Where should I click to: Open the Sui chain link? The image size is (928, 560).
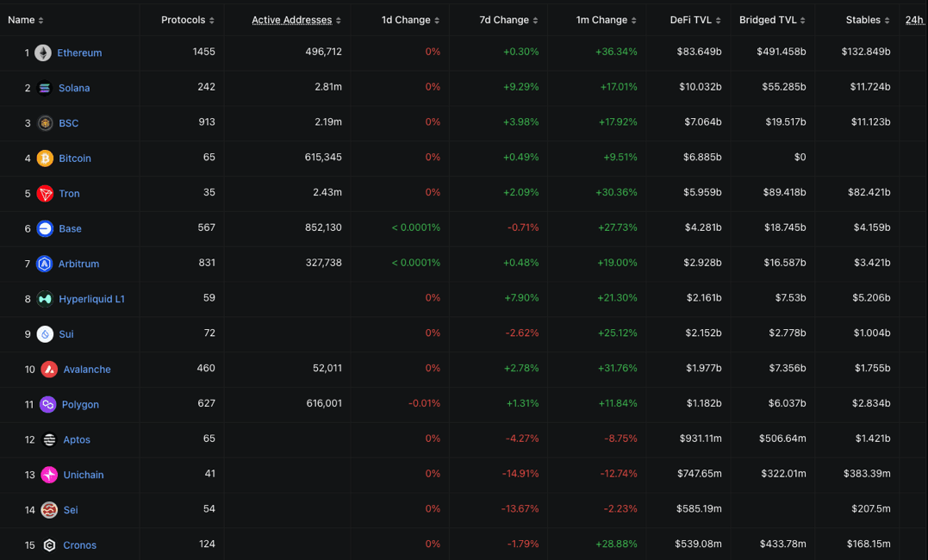pyautogui.click(x=66, y=334)
